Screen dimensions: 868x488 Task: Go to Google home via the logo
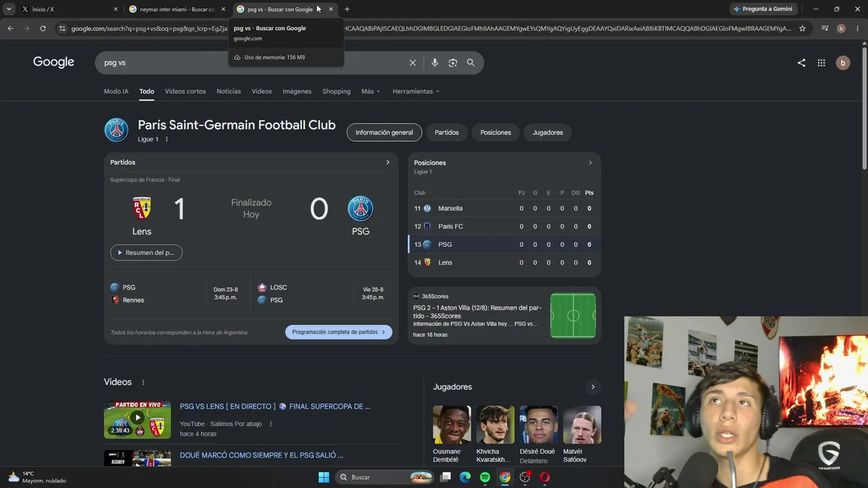coord(54,62)
